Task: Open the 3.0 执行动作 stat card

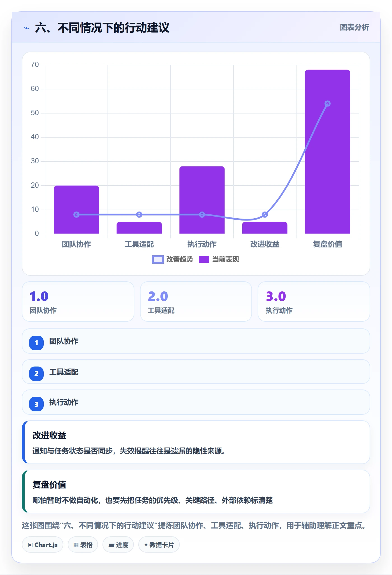Action: click(314, 302)
